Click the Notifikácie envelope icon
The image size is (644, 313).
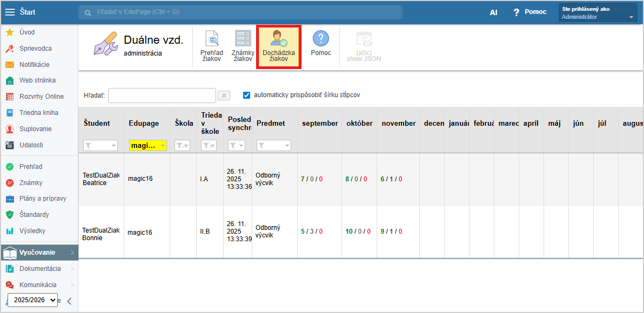pos(9,65)
